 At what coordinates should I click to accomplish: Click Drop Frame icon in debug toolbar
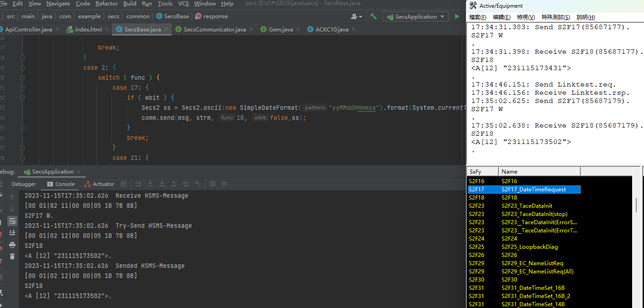point(186,184)
